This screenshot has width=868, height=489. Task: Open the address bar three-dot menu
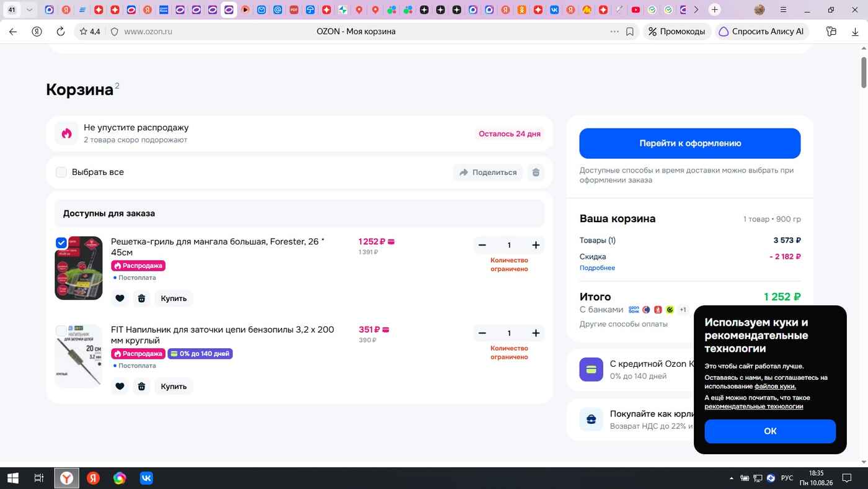point(614,32)
